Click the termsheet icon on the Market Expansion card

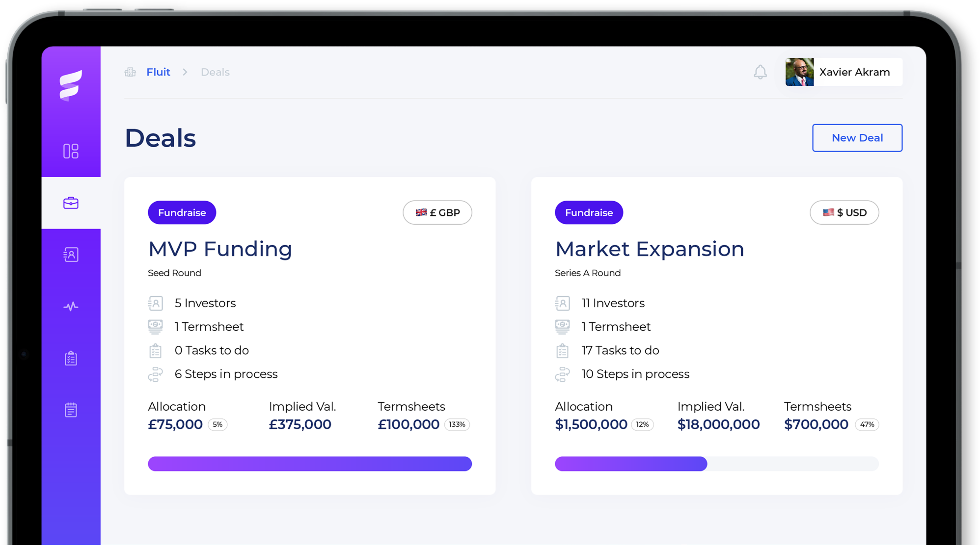[562, 327]
